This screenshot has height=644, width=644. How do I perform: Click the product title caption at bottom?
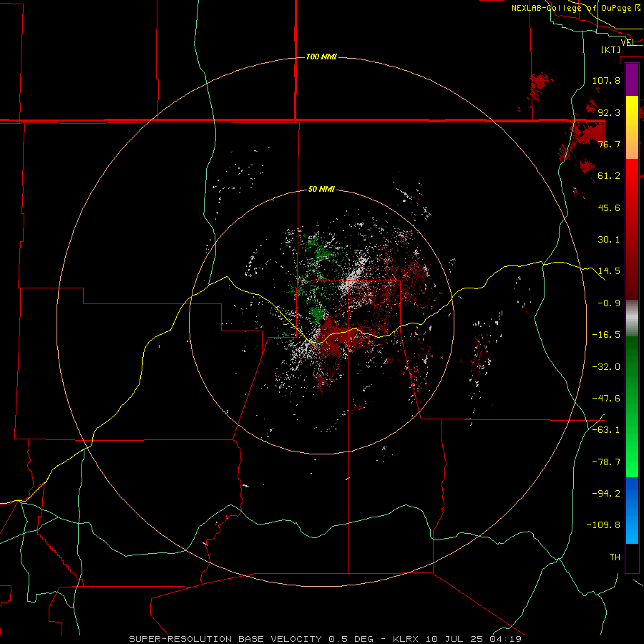[x=326, y=639]
